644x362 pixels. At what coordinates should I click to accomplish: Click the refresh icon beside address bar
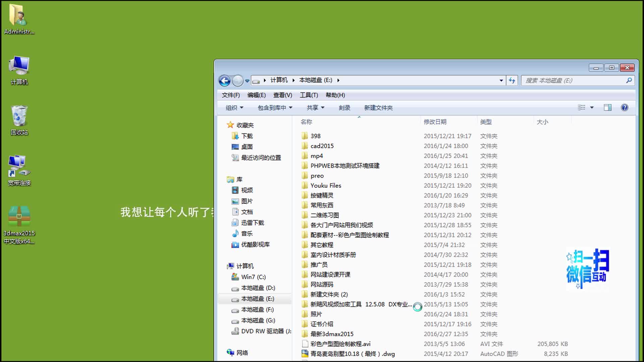click(512, 80)
